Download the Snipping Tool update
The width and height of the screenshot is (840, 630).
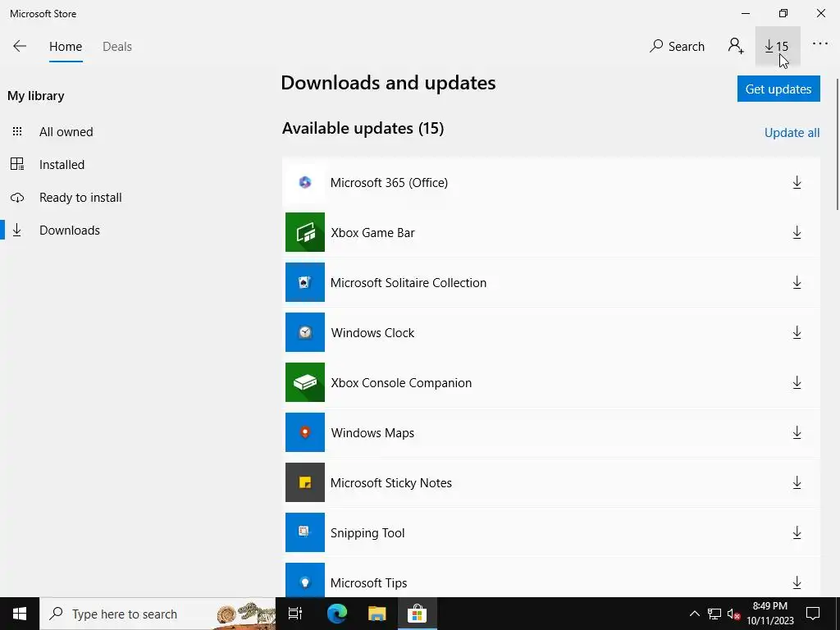797,533
